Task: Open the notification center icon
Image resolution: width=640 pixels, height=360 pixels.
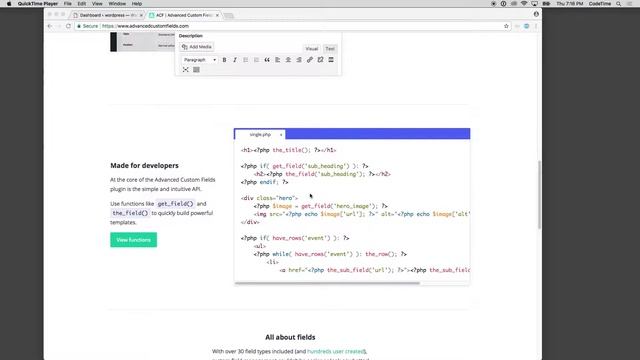Action: (629, 4)
